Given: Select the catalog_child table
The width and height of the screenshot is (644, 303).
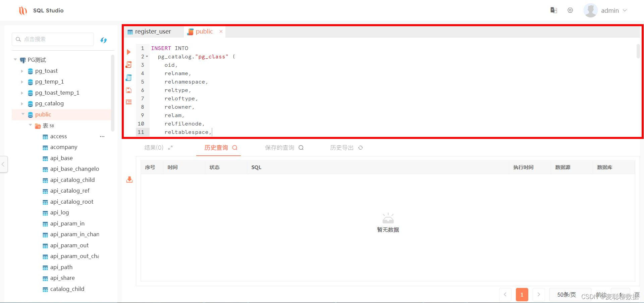Looking at the screenshot, I should [x=67, y=289].
